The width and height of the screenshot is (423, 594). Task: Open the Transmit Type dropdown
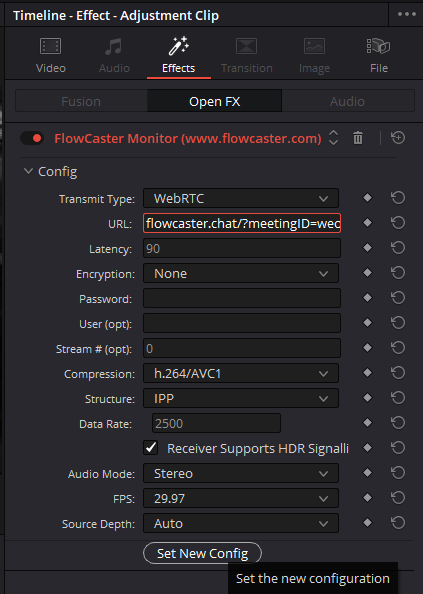click(x=241, y=198)
